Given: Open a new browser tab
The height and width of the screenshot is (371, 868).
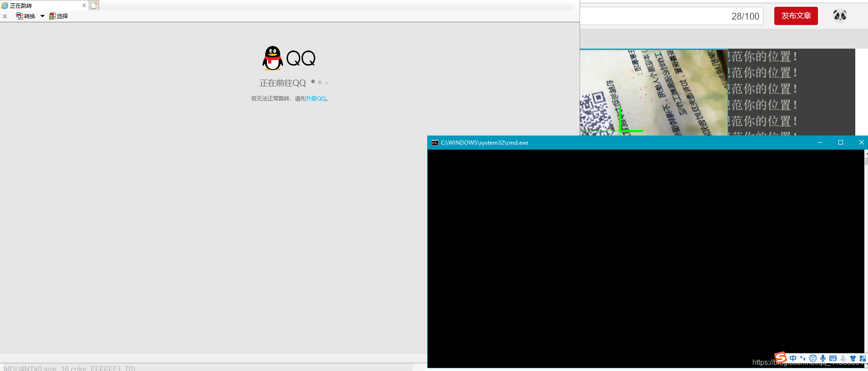Looking at the screenshot, I should coord(94,5).
